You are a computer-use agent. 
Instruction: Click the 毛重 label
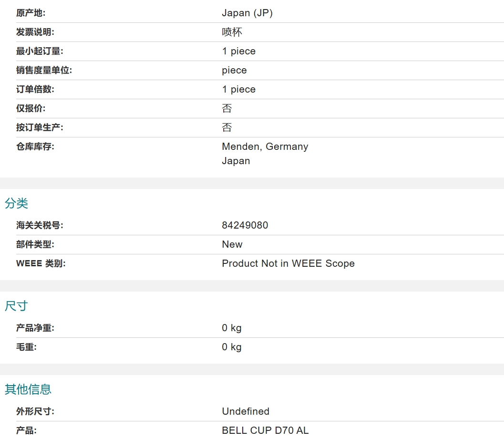[26, 347]
